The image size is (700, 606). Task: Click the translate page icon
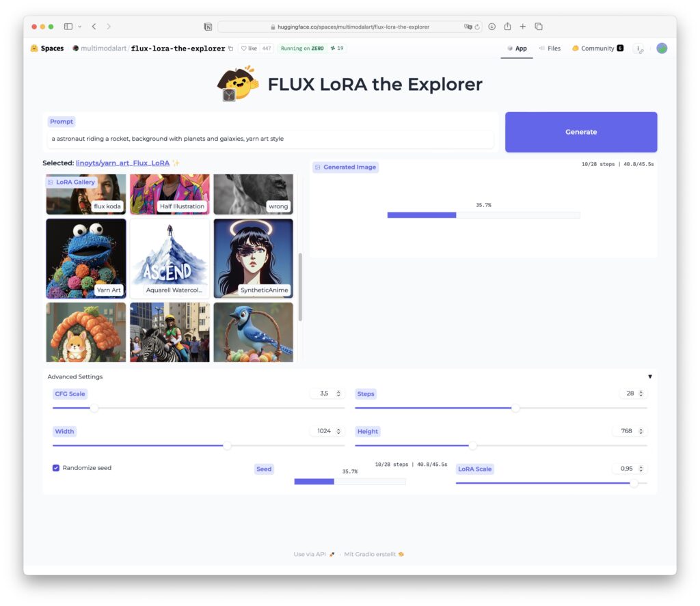click(468, 27)
